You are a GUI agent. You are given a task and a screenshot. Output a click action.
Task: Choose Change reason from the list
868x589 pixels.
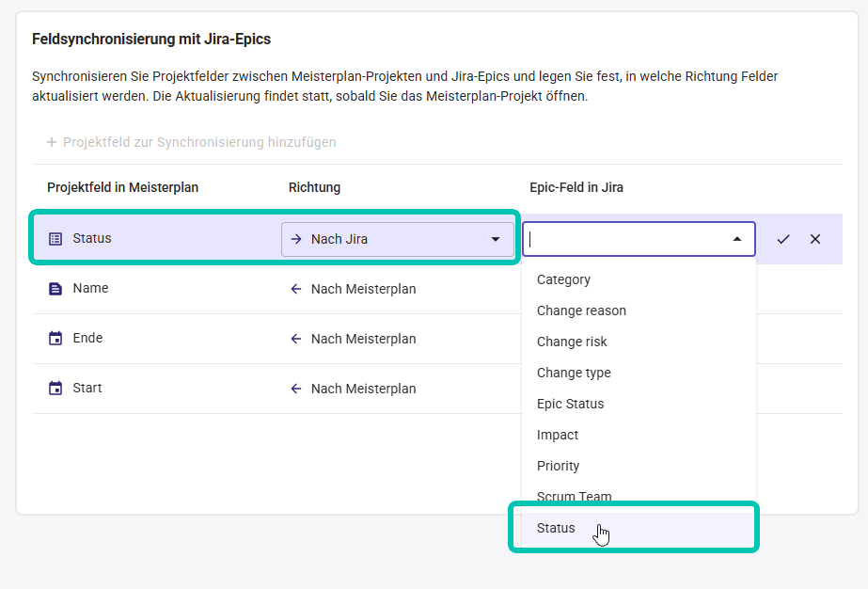(639, 310)
